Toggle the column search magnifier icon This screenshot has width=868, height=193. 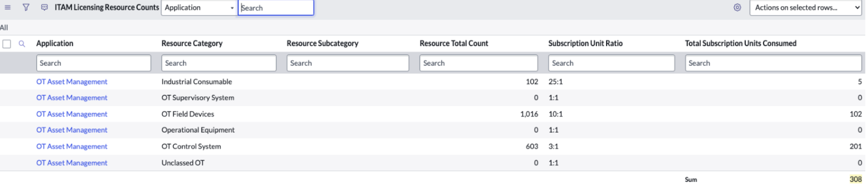tap(22, 44)
